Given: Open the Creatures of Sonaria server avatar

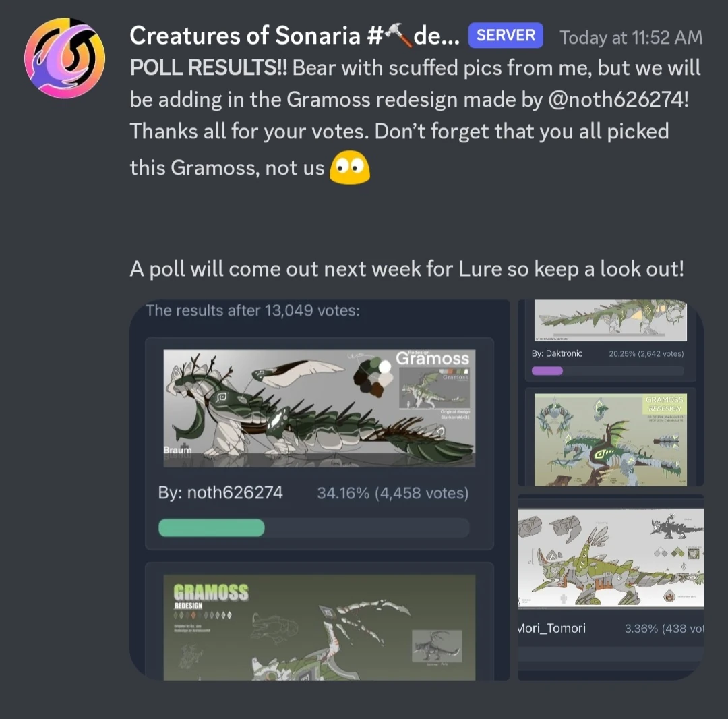Looking at the screenshot, I should 65,57.
